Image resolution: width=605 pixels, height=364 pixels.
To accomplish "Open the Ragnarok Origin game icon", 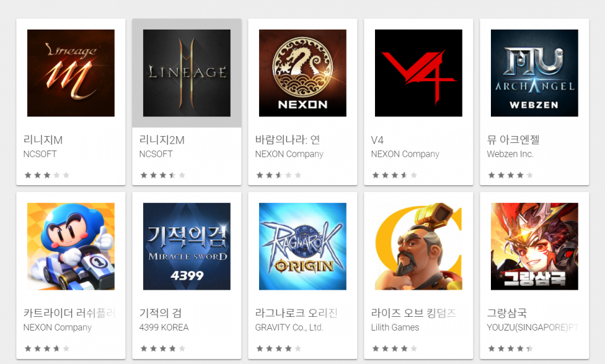I will coord(302,246).
